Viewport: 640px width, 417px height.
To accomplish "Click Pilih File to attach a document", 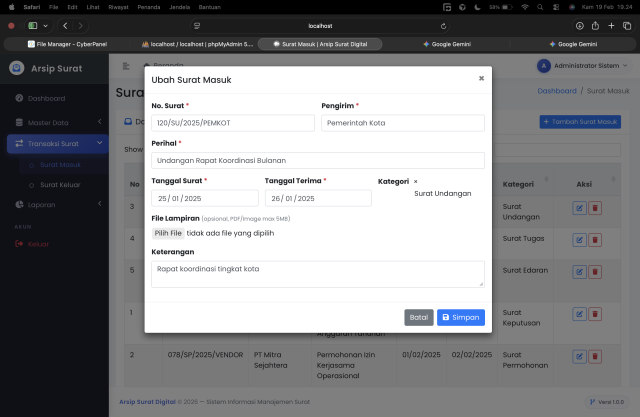I will tap(168, 233).
